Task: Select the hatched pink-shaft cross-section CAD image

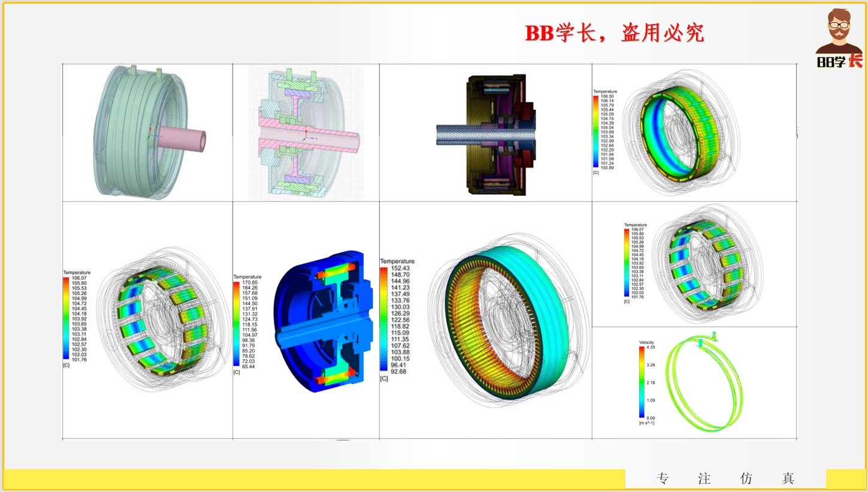Action: [x=306, y=133]
